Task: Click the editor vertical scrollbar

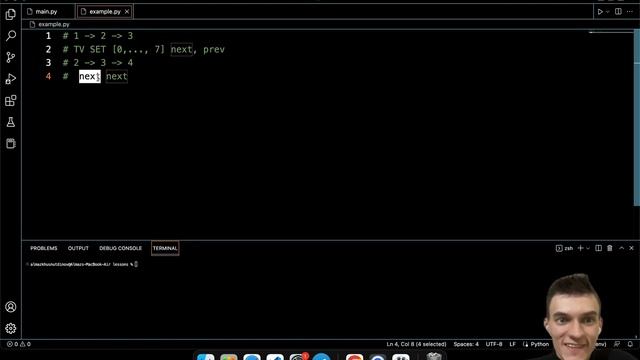Action: [637, 118]
